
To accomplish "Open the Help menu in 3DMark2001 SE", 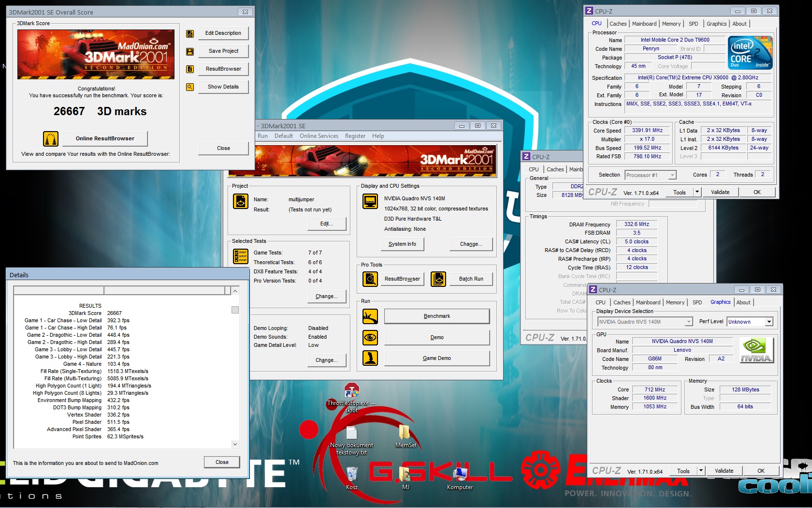I will [x=378, y=136].
